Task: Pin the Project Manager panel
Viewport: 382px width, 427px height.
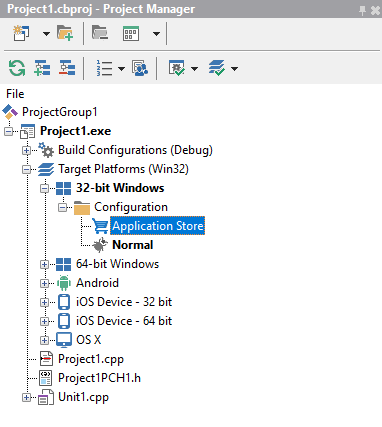Action: tap(362, 10)
